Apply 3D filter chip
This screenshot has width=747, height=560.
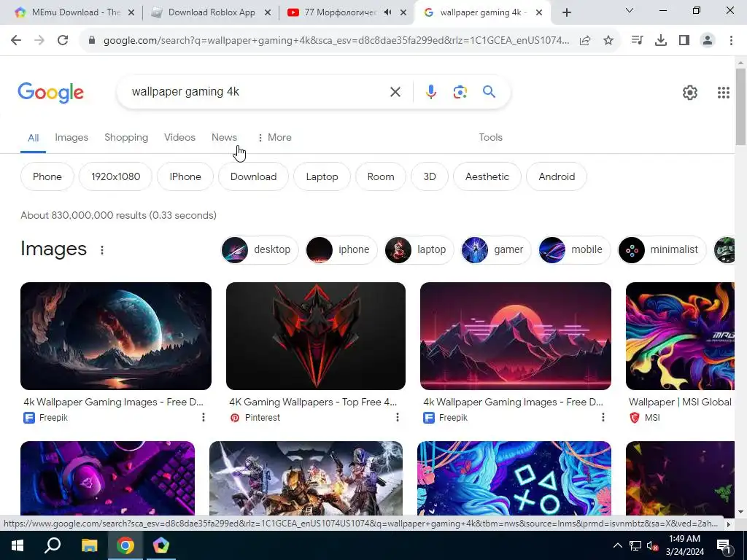(x=430, y=176)
